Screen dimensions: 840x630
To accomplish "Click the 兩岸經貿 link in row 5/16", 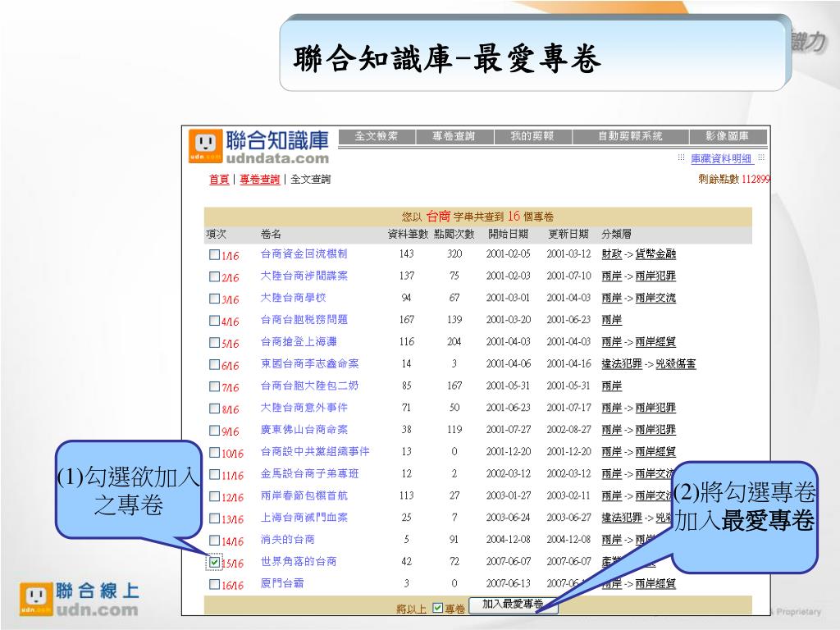I will [x=655, y=342].
